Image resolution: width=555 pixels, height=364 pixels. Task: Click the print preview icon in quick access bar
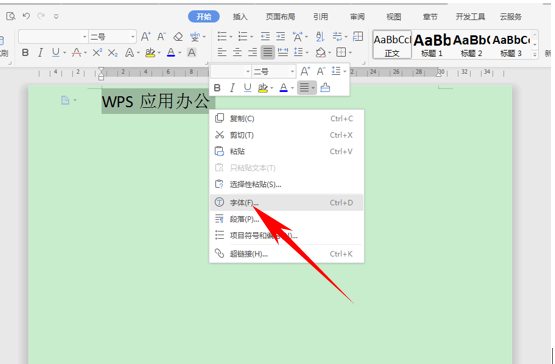click(11, 16)
